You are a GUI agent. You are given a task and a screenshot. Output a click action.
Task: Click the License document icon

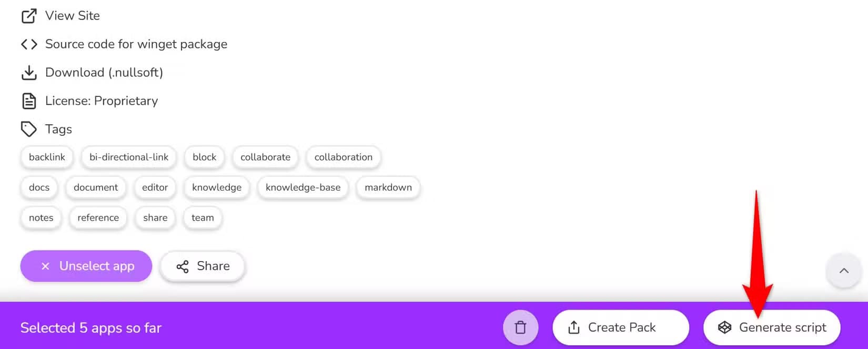click(x=29, y=101)
